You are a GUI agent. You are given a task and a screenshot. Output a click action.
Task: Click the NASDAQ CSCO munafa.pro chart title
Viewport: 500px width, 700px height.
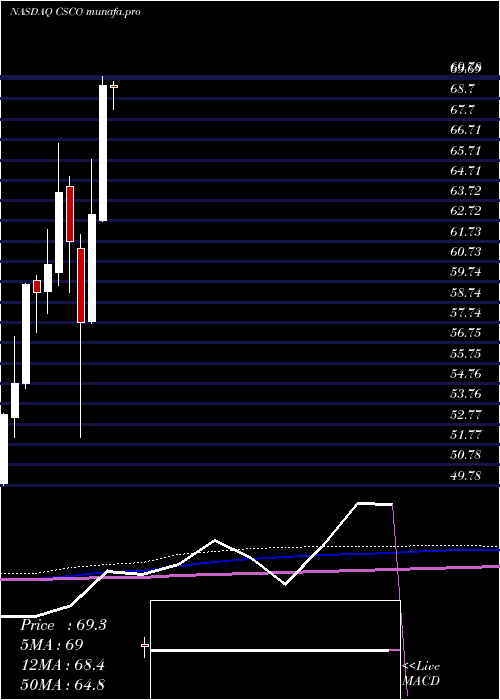75,12
